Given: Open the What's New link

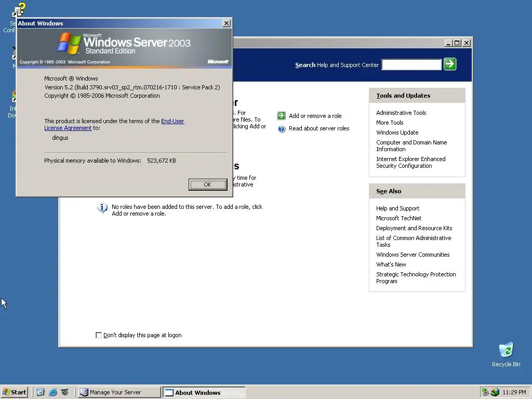Looking at the screenshot, I should point(391,264).
